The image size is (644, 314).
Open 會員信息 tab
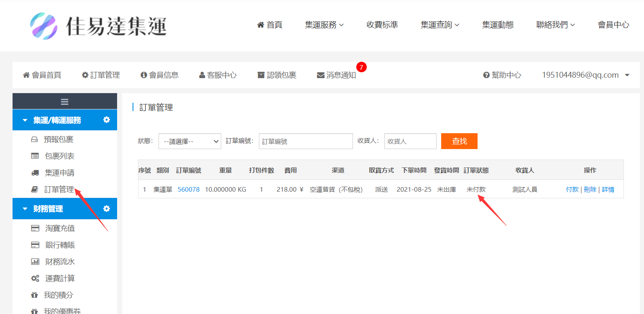pos(160,75)
